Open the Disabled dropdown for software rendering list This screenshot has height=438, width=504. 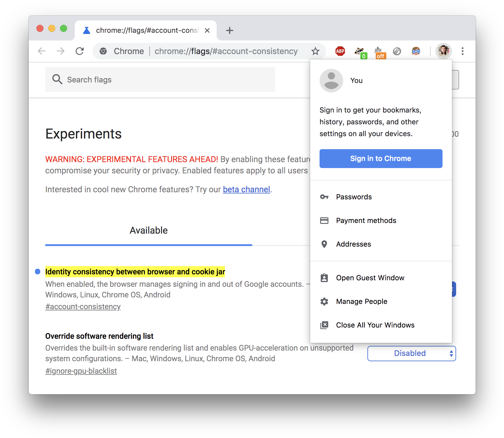point(411,354)
